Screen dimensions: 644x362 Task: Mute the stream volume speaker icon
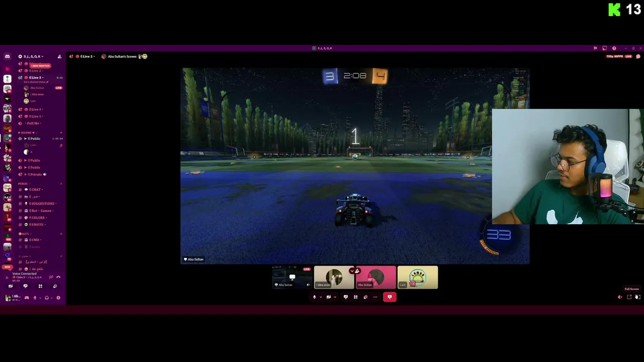[x=620, y=297]
